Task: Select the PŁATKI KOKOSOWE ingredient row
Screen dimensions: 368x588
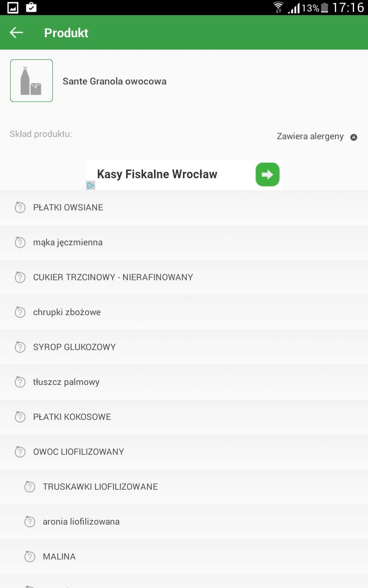Action: point(72,417)
